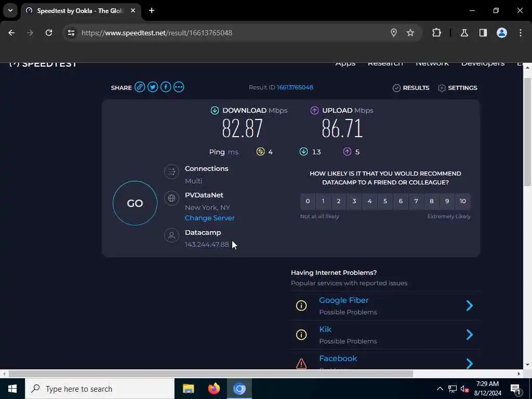The width and height of the screenshot is (532, 399).
Task: Expand the Kik issue chevron
Action: pos(470,335)
